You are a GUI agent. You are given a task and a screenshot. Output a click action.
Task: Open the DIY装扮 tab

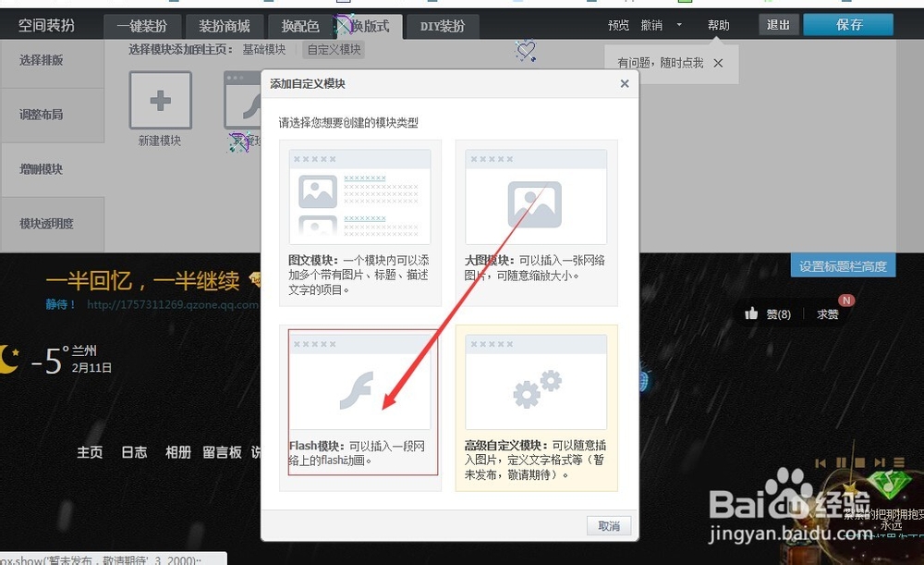(441, 26)
